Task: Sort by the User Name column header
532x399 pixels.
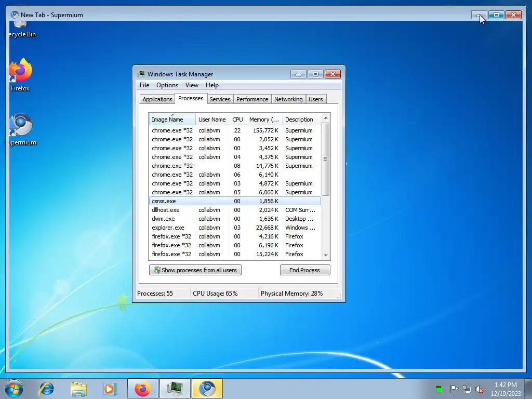Action: click(212, 119)
